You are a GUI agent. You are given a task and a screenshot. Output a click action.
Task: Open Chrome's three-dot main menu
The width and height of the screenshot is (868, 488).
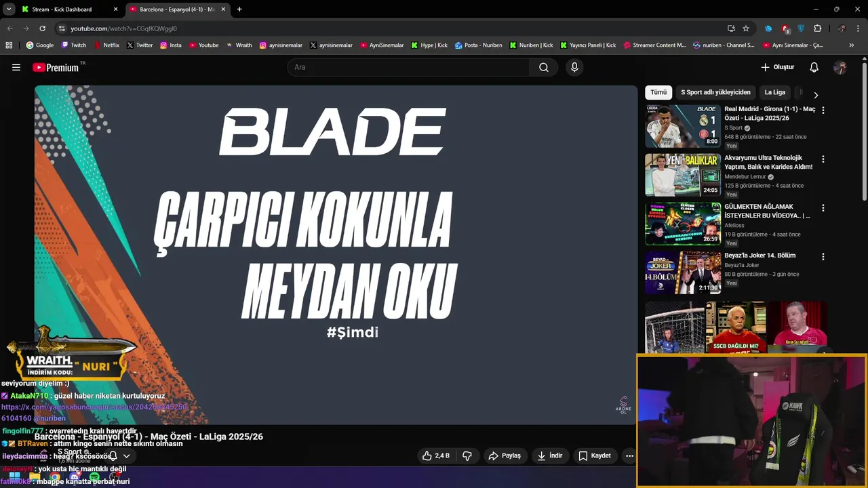(x=858, y=28)
